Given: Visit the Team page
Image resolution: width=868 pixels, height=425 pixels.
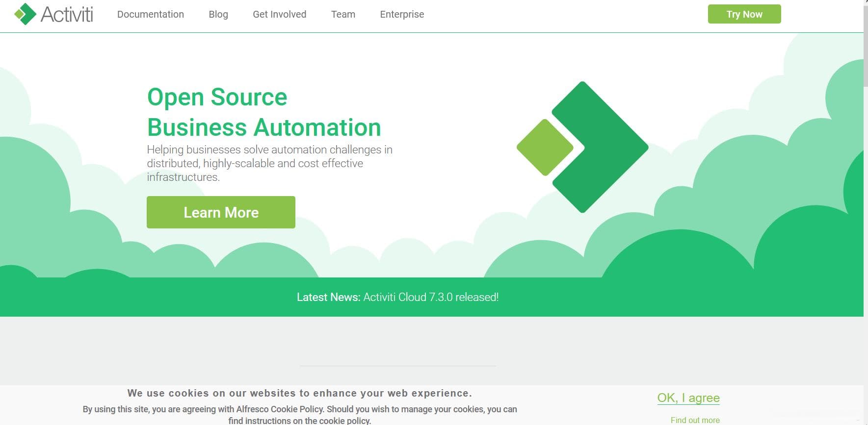Looking at the screenshot, I should [x=343, y=14].
